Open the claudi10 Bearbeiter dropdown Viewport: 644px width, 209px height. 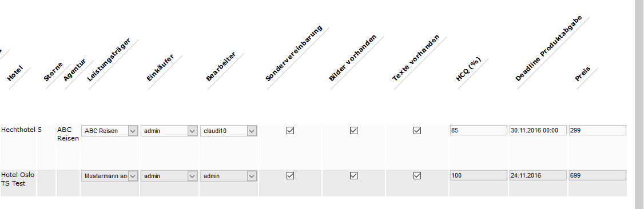point(229,131)
